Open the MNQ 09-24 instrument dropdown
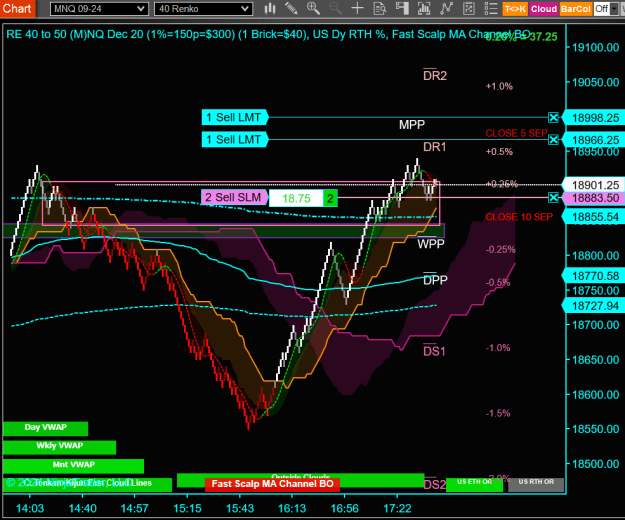Viewport: 625px width, 520px height. point(99,9)
